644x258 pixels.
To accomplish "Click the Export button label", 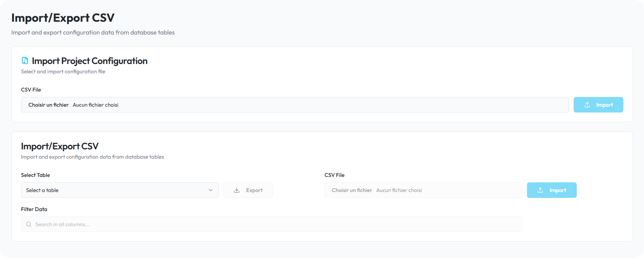I will [x=254, y=190].
